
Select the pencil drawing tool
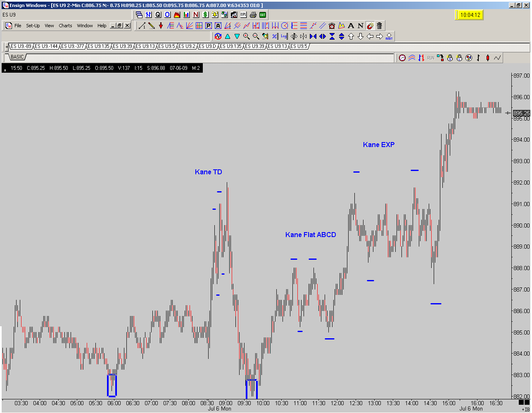tap(152, 26)
